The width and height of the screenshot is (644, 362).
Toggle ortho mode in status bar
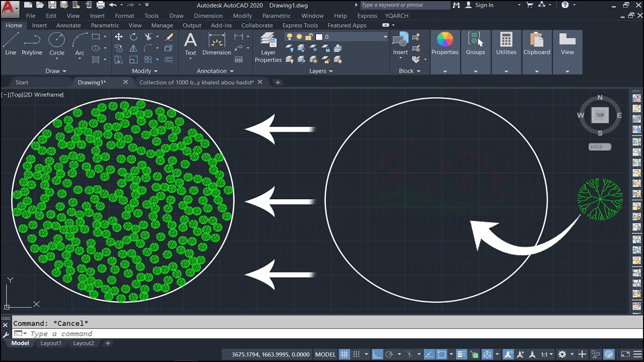(377, 354)
